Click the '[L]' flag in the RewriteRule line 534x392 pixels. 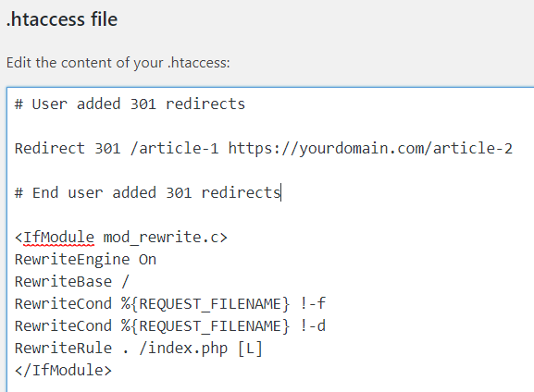tap(250, 349)
